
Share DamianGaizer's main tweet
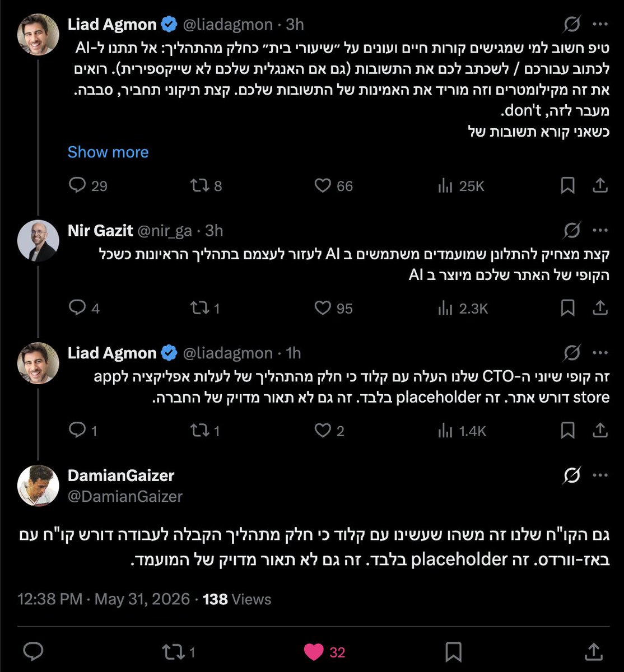(x=593, y=652)
